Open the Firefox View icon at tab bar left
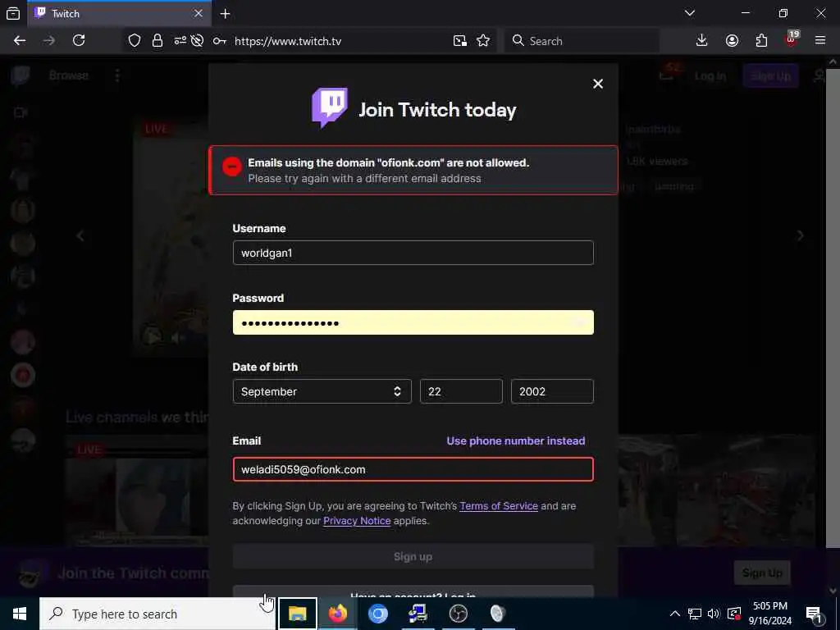840x630 pixels. coord(13,13)
